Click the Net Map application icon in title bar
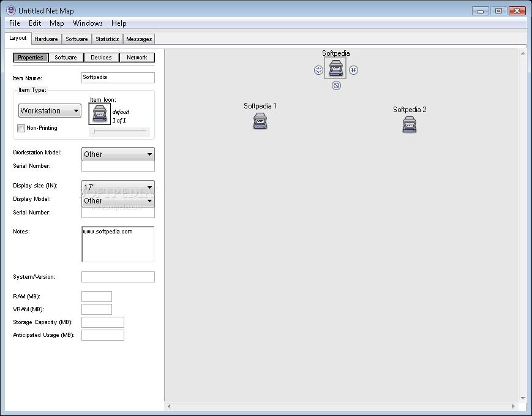The image size is (532, 416). coord(11,10)
